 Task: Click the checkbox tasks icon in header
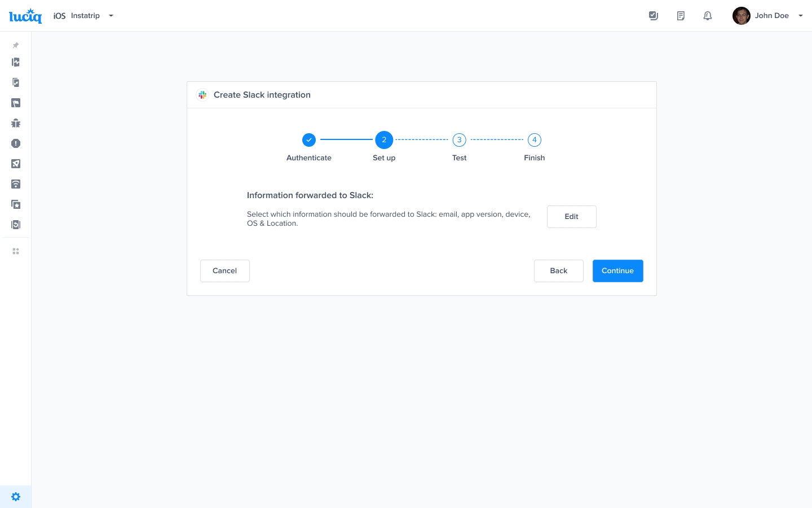tap(654, 16)
